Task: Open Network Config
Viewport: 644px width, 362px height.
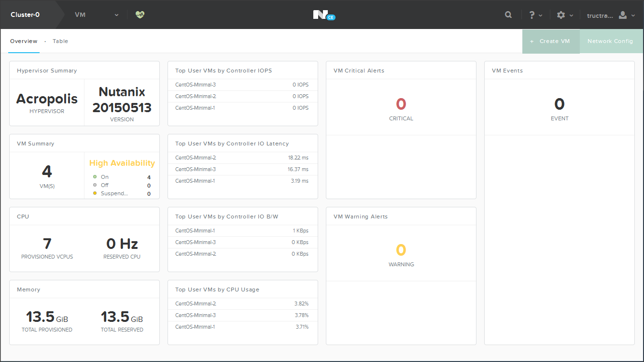Action: point(610,41)
